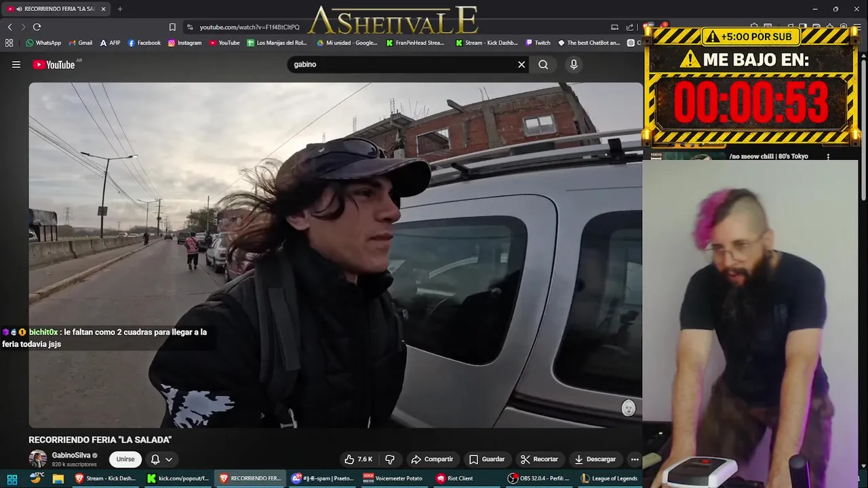This screenshot has height=488, width=868.
Task: Open Riot Client from taskbar
Action: coord(467,479)
